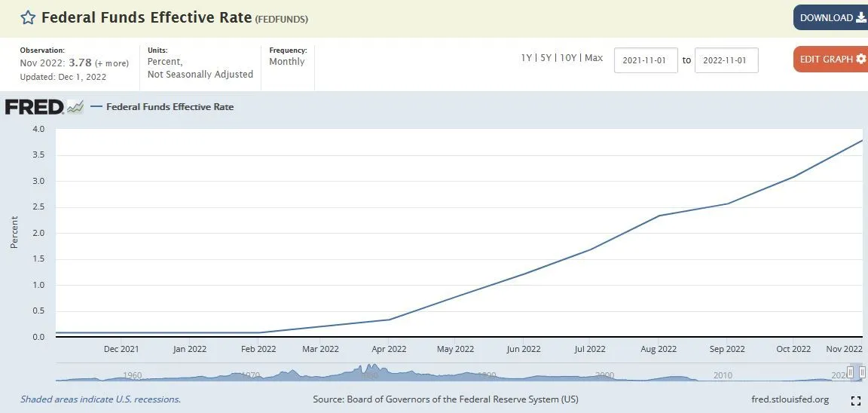
Task: Open the fred.stlouisfed.org link
Action: point(790,399)
